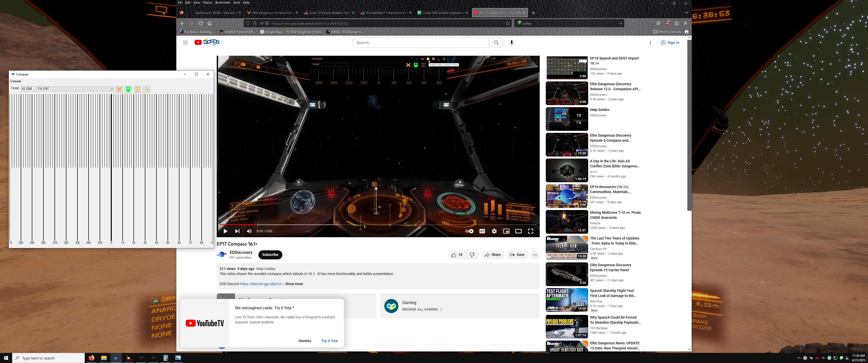
Task: Click the taskbar search box
Action: tap(48, 358)
